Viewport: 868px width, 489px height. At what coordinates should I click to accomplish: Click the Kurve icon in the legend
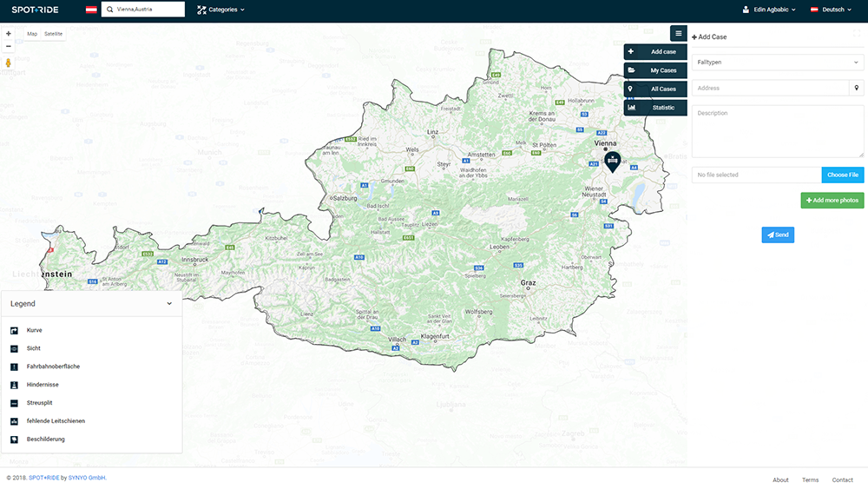coord(14,330)
